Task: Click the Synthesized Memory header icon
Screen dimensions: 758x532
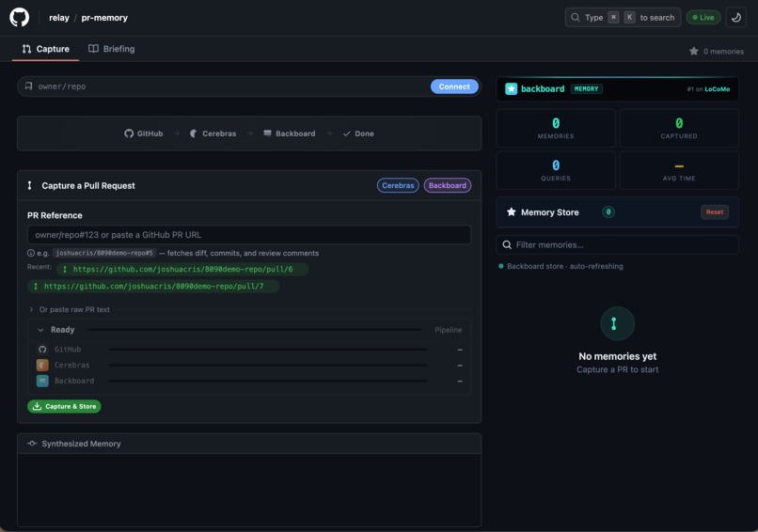Action: coord(32,443)
